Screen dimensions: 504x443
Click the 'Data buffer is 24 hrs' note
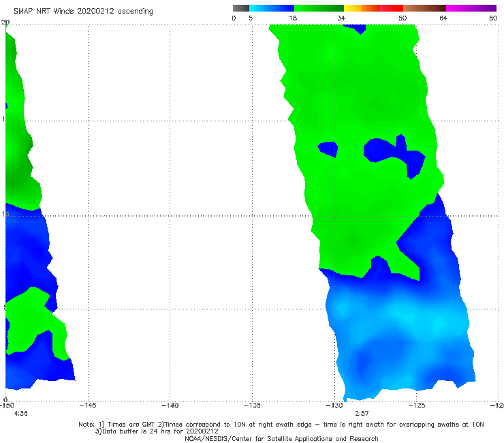[x=157, y=431]
